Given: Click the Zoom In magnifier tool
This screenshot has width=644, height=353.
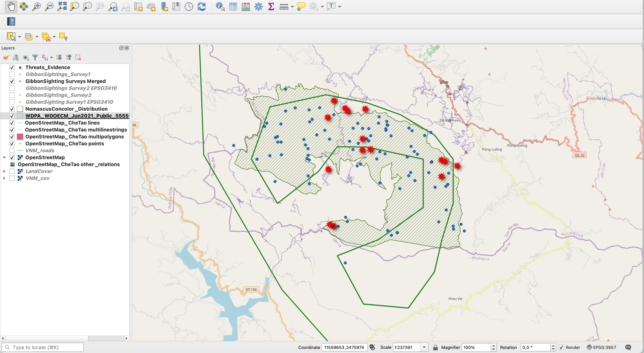Looking at the screenshot, I should [x=37, y=7].
